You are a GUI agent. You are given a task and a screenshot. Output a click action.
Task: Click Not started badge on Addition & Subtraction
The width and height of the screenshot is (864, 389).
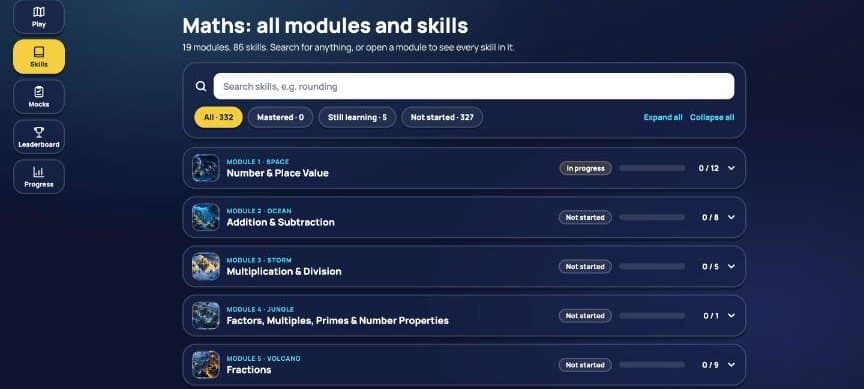click(585, 217)
